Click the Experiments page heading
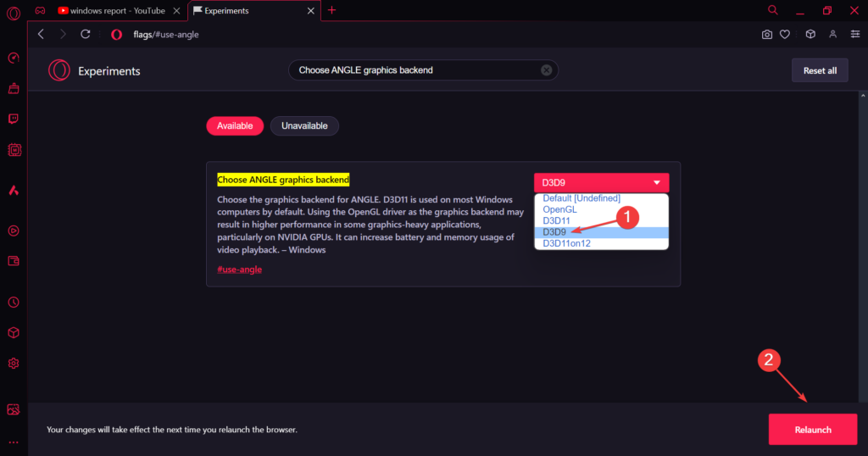This screenshot has height=456, width=868. click(109, 71)
